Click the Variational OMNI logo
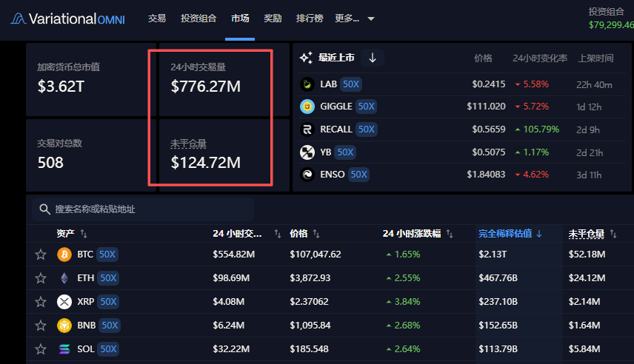This screenshot has height=364, width=634. click(x=67, y=18)
